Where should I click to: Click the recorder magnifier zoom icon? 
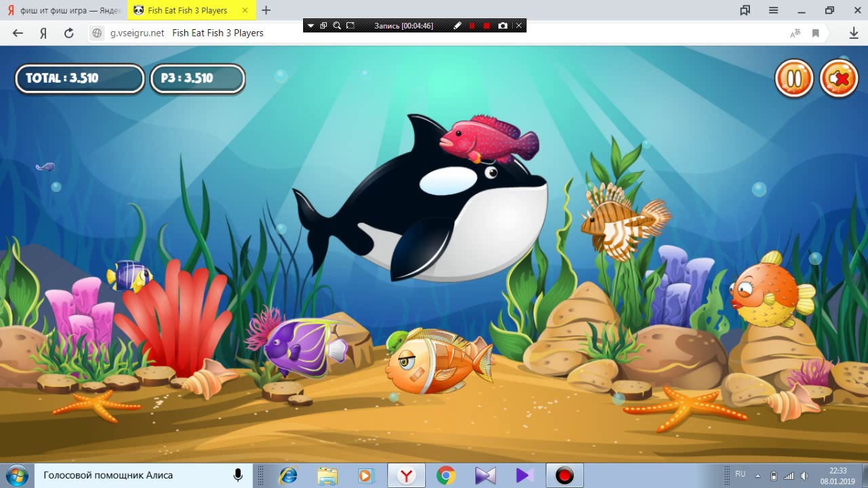point(336,26)
